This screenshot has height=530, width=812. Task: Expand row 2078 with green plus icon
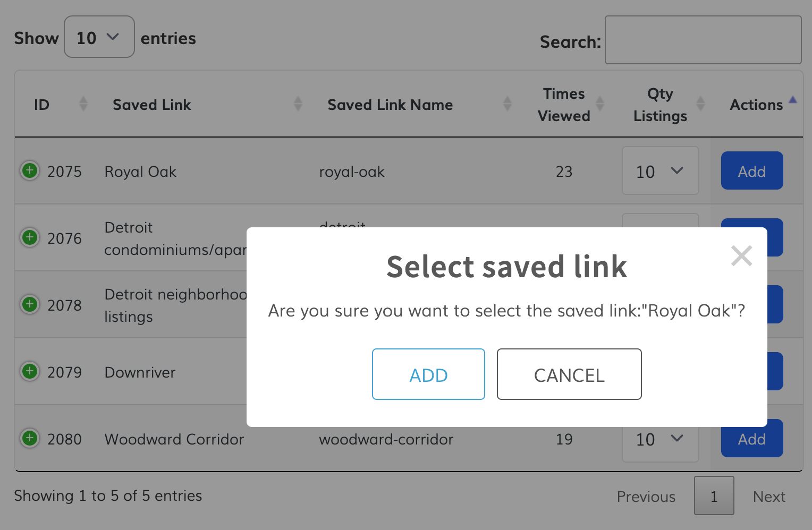(30, 304)
